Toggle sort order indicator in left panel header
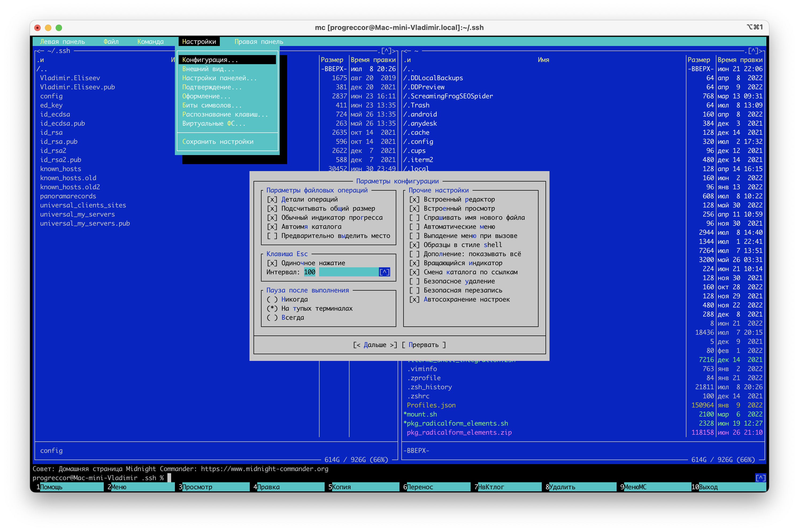799x532 pixels. pyautogui.click(x=40, y=60)
